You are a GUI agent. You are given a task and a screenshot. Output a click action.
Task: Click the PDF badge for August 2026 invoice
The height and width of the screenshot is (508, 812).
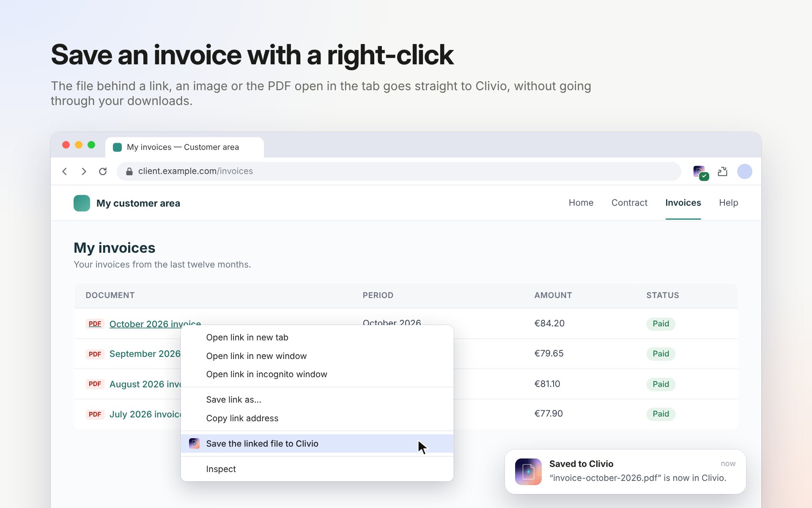coord(95,384)
